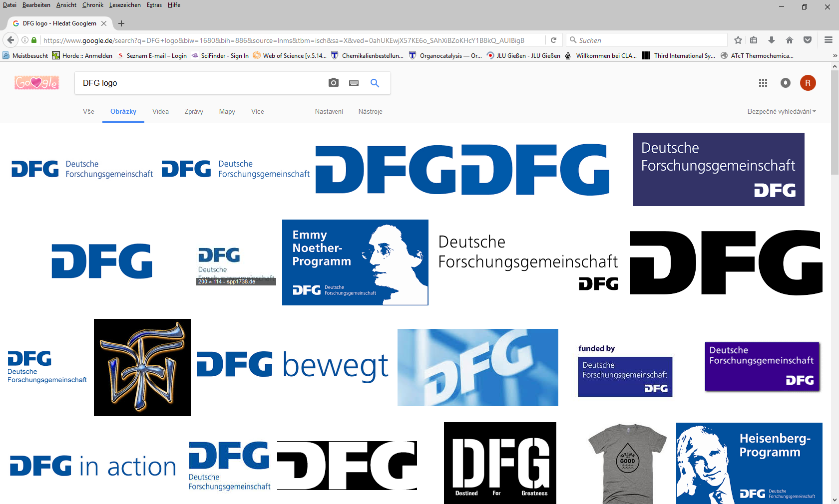
Task: Reload the page with the refresh icon
Action: click(553, 40)
